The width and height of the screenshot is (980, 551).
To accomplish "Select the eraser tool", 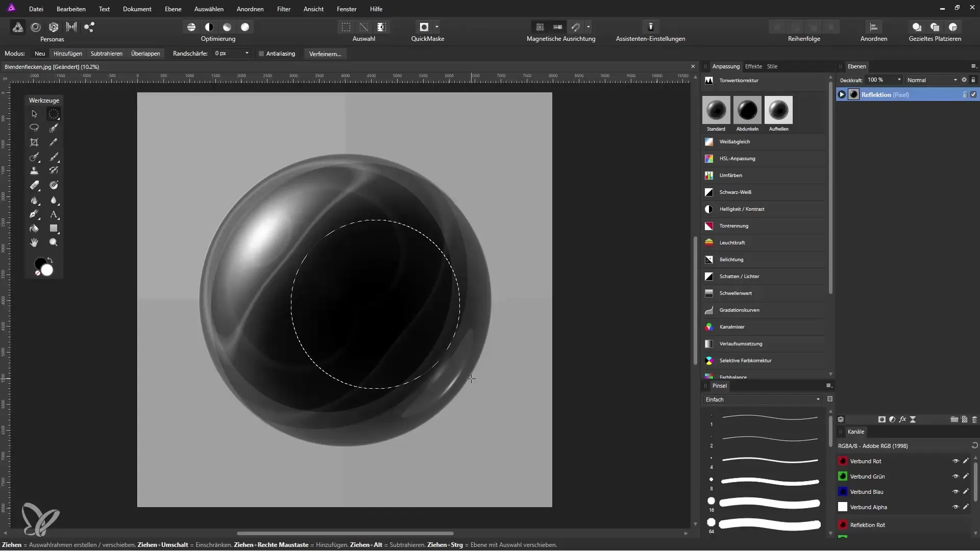I will (x=34, y=185).
